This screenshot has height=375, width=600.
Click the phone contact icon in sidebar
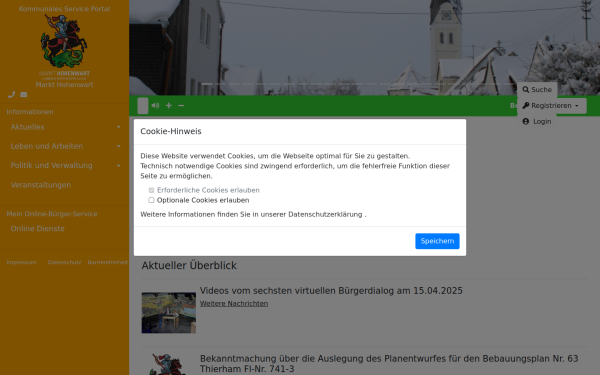(11, 95)
